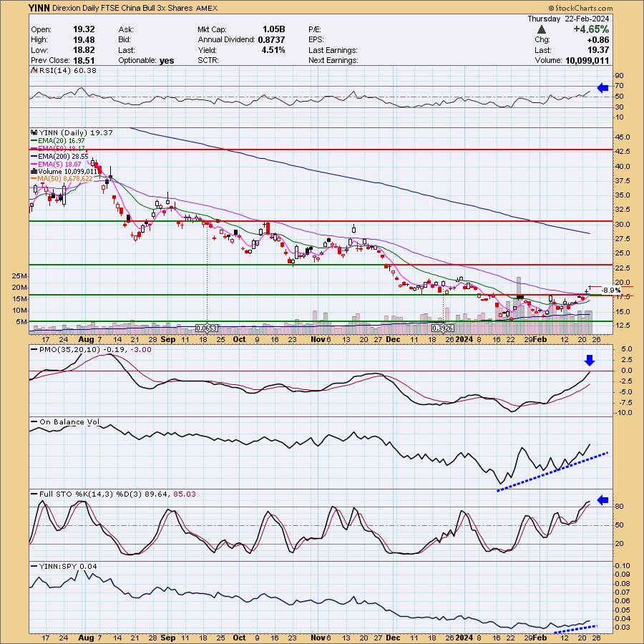
Task: Click the Low value 18.82
Action: click(84, 50)
